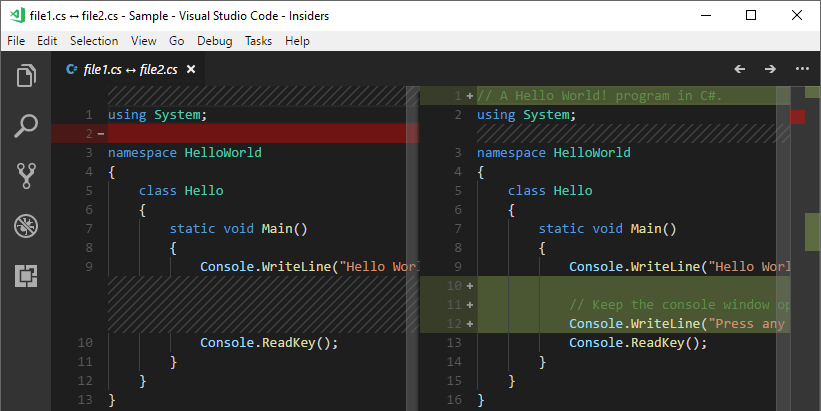Open the Edit menu
Screen dimensions: 821x411
(47, 41)
